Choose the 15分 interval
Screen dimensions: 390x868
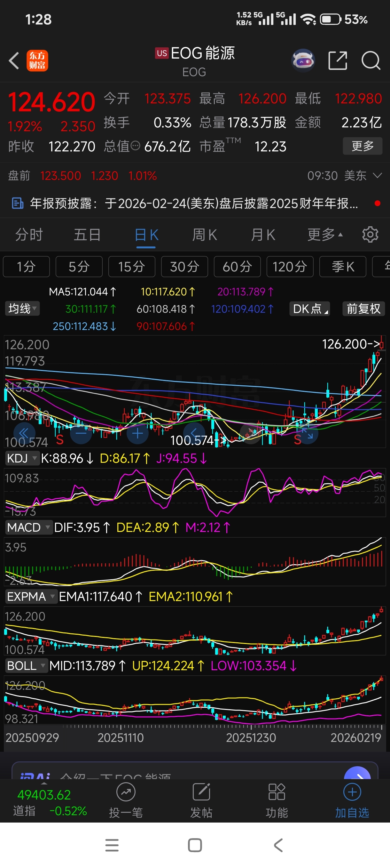(x=132, y=267)
